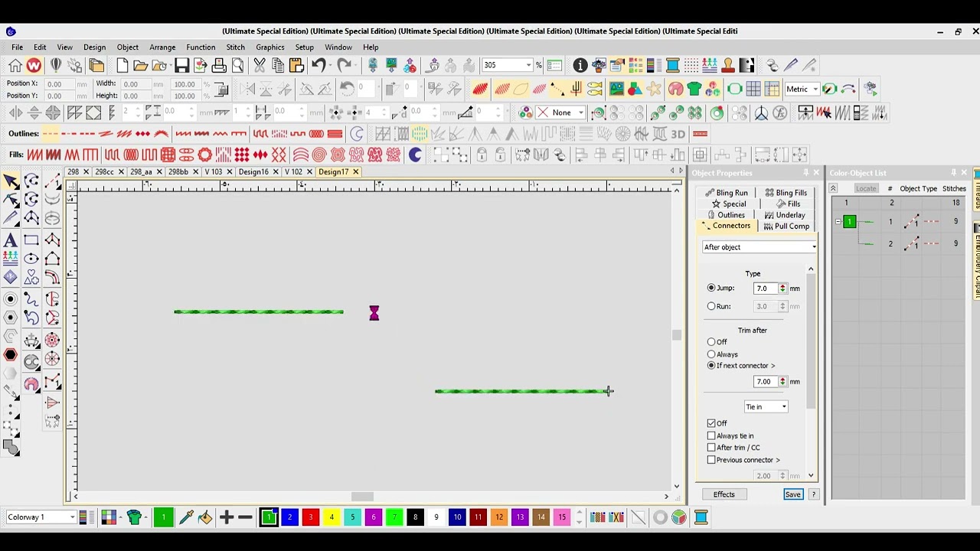The width and height of the screenshot is (980, 551).
Task: Click the minus icon in the color toolbar
Action: point(245,518)
